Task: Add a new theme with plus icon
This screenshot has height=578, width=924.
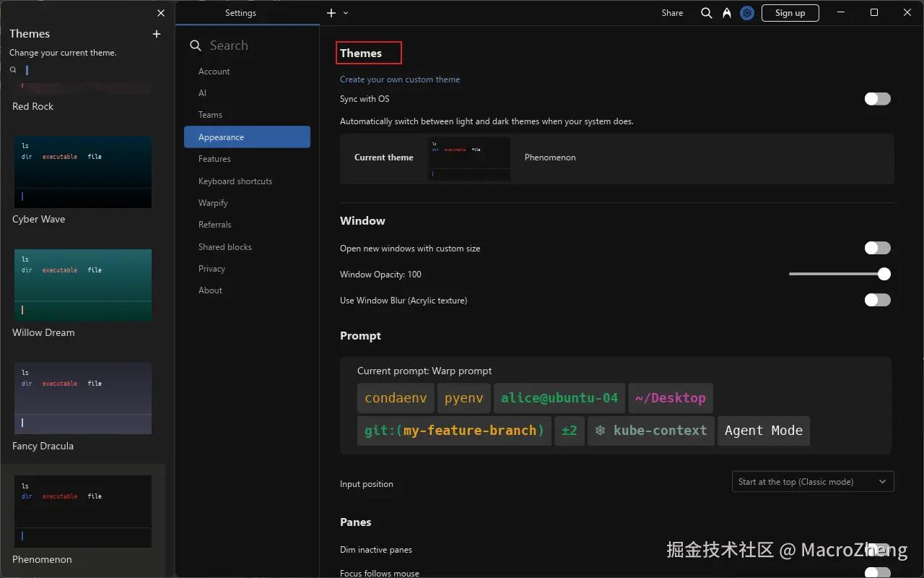Action: (157, 34)
